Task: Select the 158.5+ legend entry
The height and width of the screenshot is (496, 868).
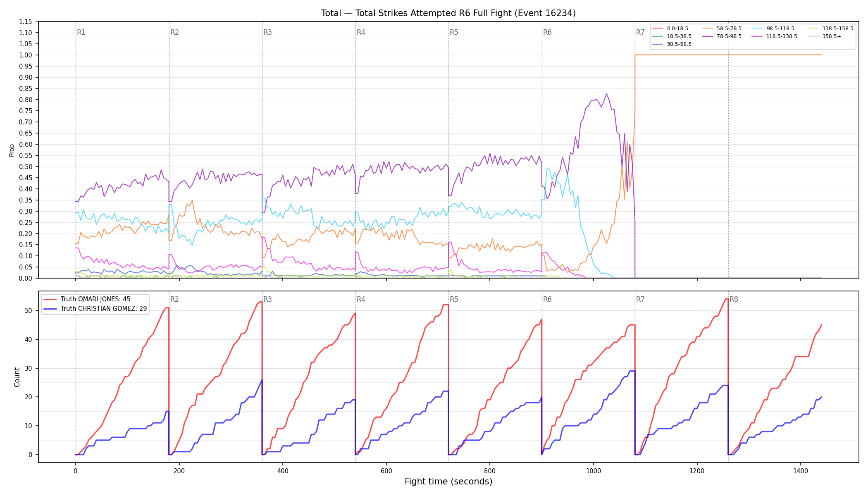Action: (825, 36)
